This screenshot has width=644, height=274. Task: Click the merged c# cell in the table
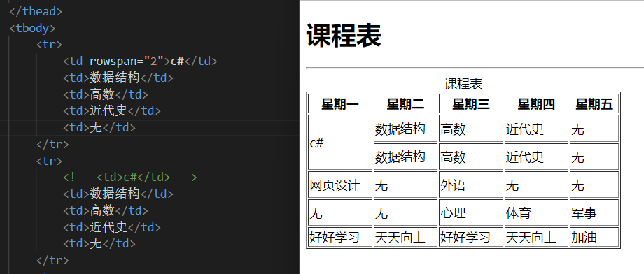point(340,143)
